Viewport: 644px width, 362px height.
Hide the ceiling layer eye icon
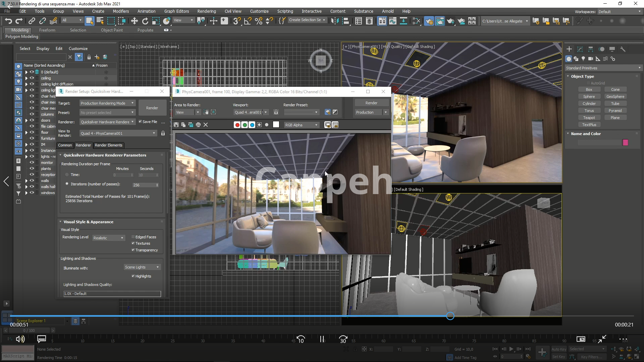(32, 78)
